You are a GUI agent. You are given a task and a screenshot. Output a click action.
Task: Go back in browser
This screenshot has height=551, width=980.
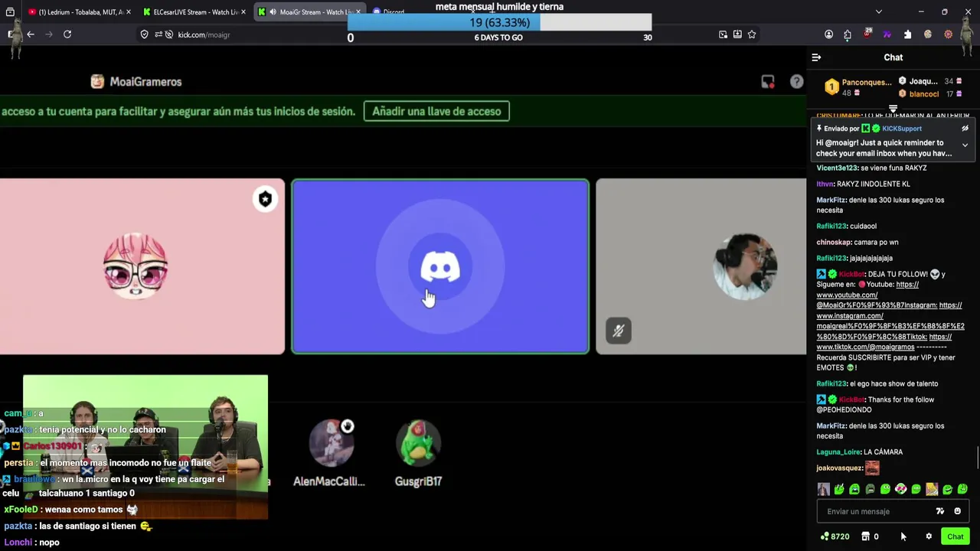(x=31, y=34)
